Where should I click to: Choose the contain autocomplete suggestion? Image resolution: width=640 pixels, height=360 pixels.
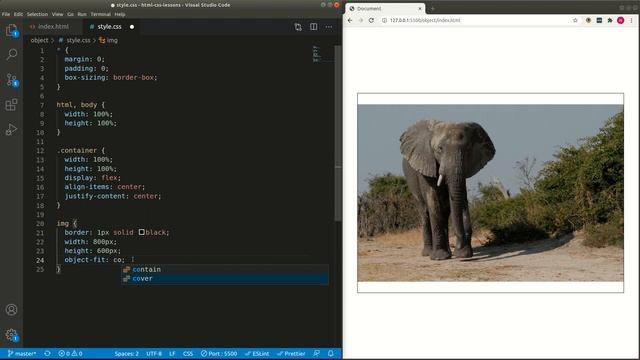click(x=225, y=269)
